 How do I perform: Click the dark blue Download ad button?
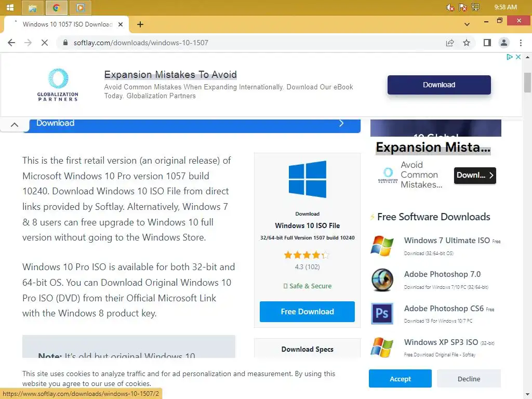(x=439, y=85)
